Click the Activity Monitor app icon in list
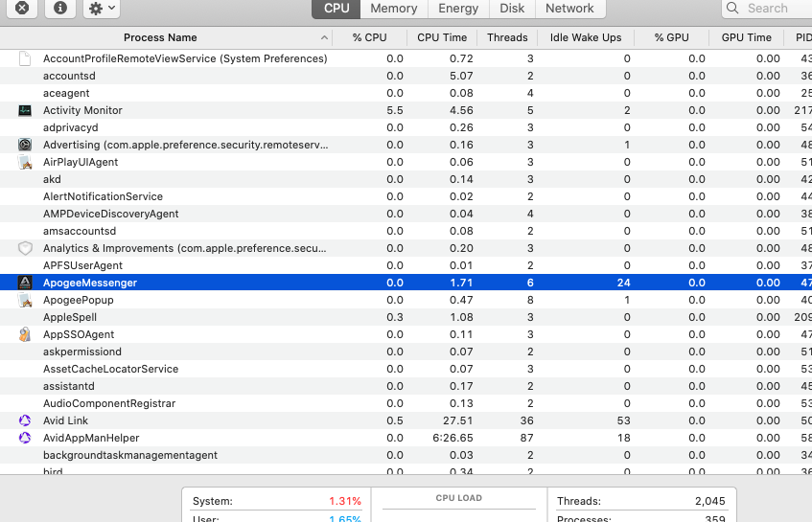 coord(25,110)
